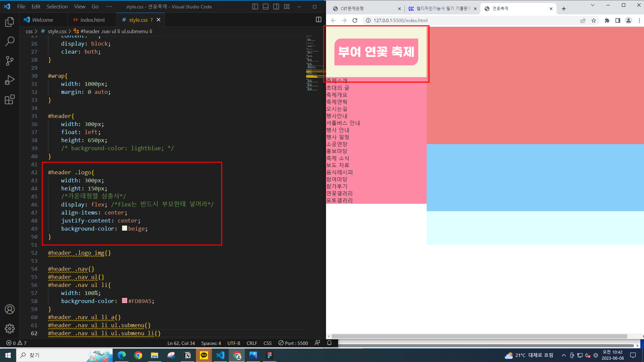This screenshot has width=644, height=362.
Task: Split the editor to the right
Action: click(318, 20)
